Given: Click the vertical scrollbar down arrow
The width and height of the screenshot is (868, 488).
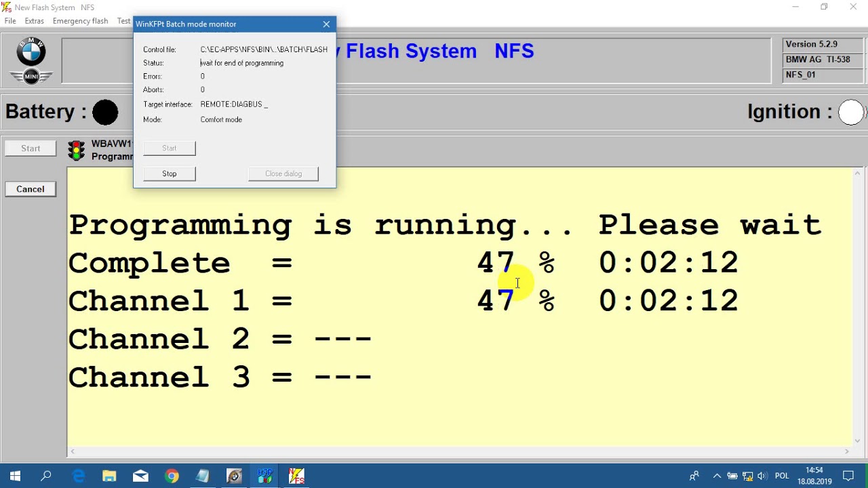Looking at the screenshot, I should (x=858, y=440).
